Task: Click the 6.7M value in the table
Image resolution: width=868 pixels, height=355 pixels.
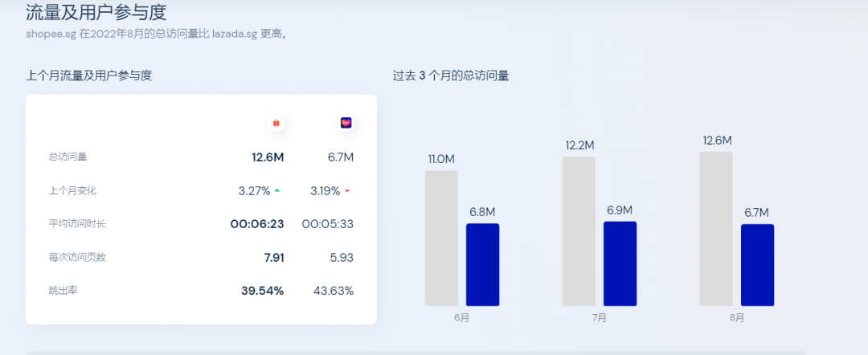Action: pyautogui.click(x=341, y=157)
